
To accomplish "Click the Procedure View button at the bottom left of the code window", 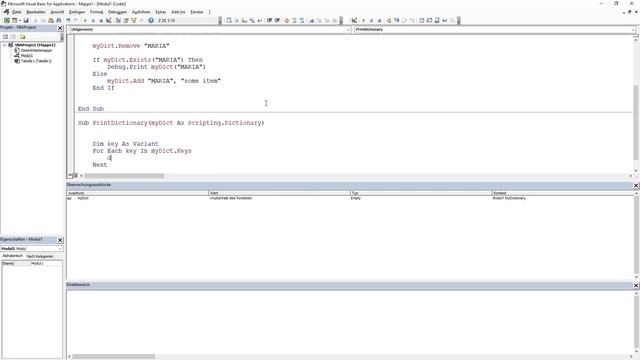I will coord(70,176).
